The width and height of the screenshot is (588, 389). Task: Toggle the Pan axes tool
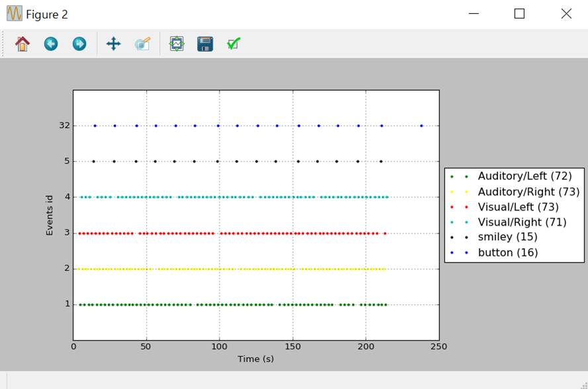point(113,44)
